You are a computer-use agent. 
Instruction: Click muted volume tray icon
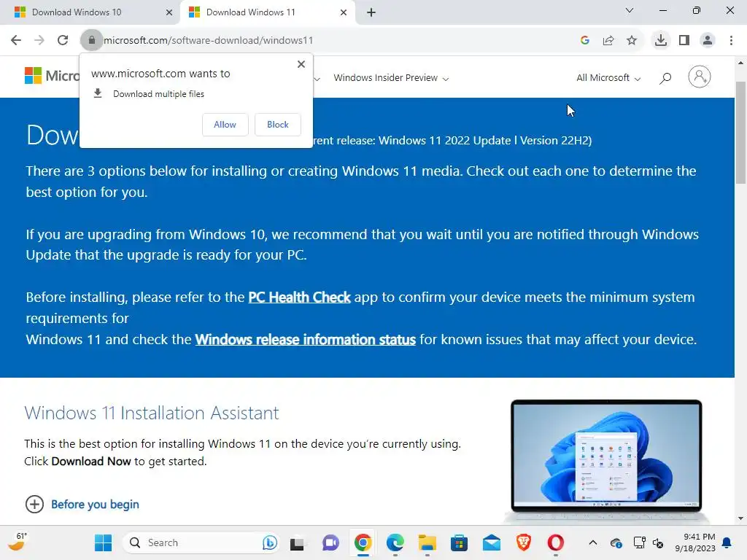658,542
